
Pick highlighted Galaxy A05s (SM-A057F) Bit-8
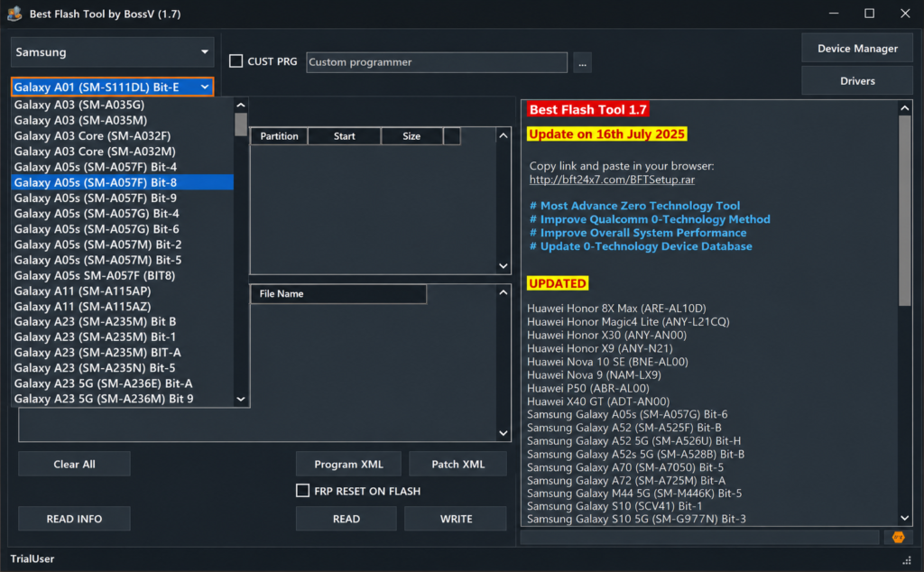[x=123, y=182]
